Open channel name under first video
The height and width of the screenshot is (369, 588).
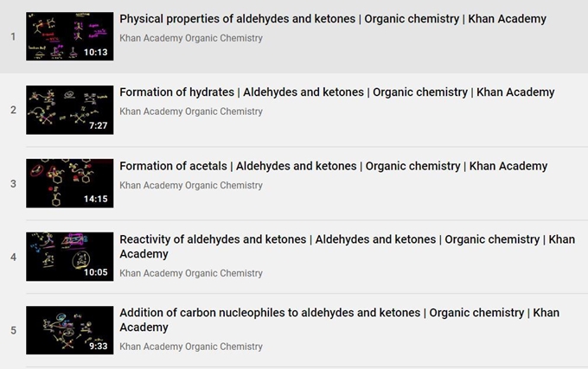(x=191, y=38)
